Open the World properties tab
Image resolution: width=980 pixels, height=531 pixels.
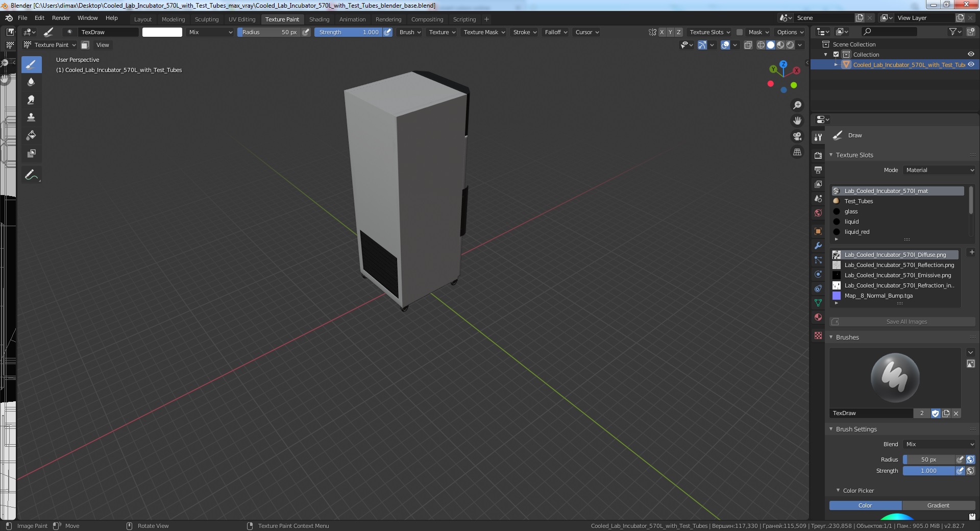tap(818, 213)
